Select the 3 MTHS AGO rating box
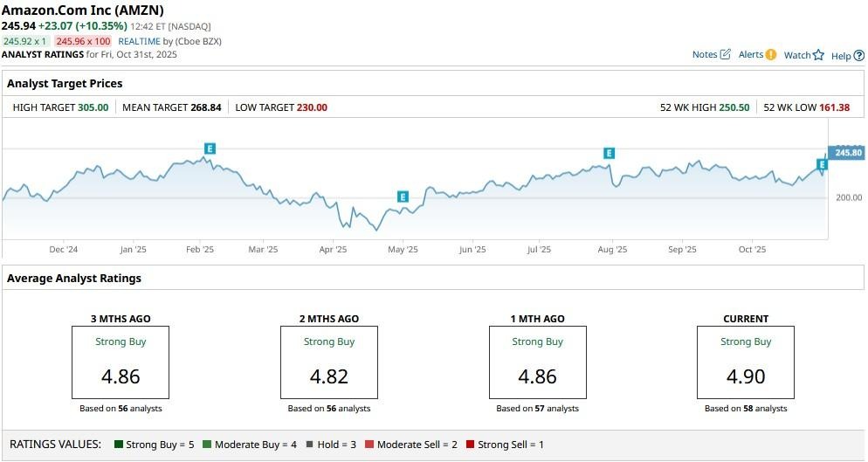Viewport: 868px width, 462px height. click(121, 362)
